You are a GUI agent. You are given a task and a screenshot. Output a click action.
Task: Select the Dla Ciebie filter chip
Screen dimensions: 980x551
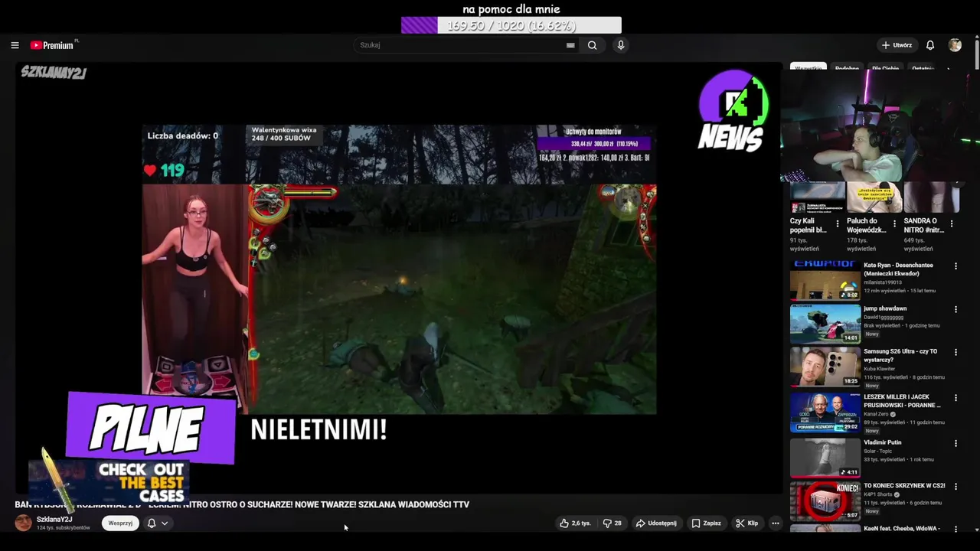pyautogui.click(x=885, y=68)
